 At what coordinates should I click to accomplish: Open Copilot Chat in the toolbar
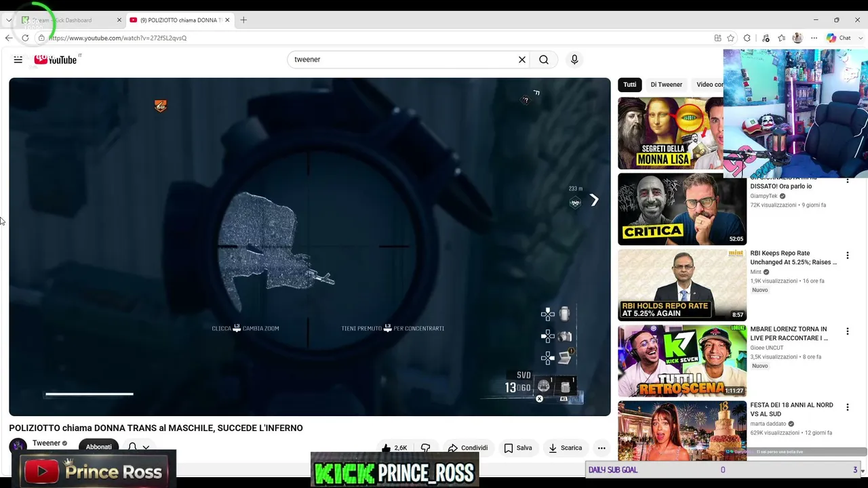click(x=838, y=38)
